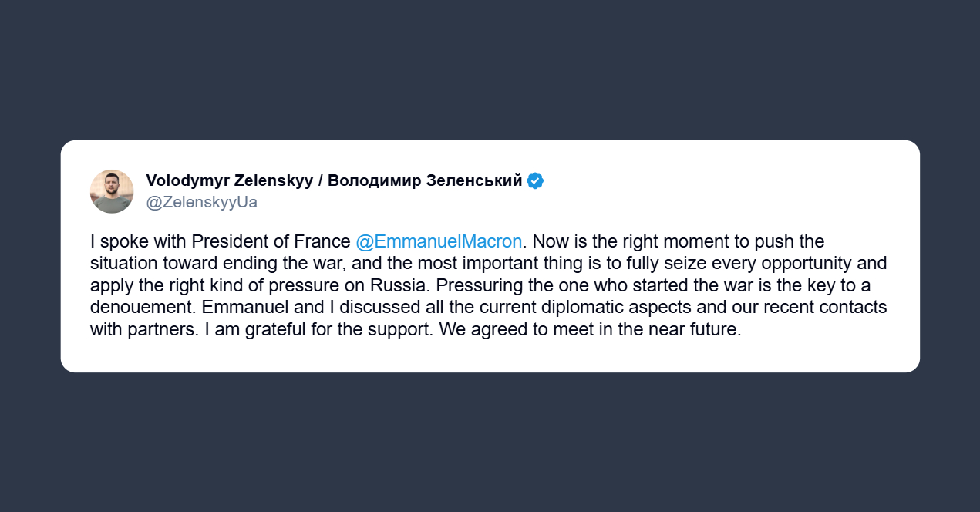980x512 pixels.
Task: Click the Ukrainian name Володимир Зеленський
Action: [425, 181]
